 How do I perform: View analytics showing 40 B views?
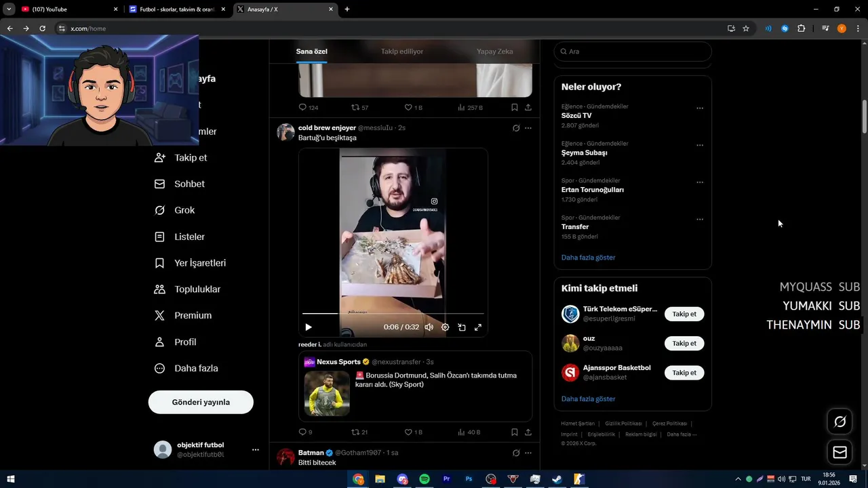point(469,432)
